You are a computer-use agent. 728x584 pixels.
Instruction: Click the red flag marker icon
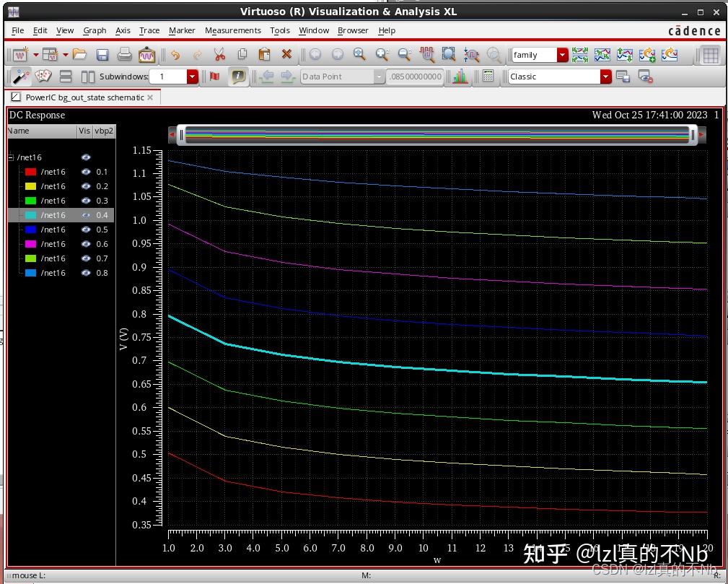point(214,77)
